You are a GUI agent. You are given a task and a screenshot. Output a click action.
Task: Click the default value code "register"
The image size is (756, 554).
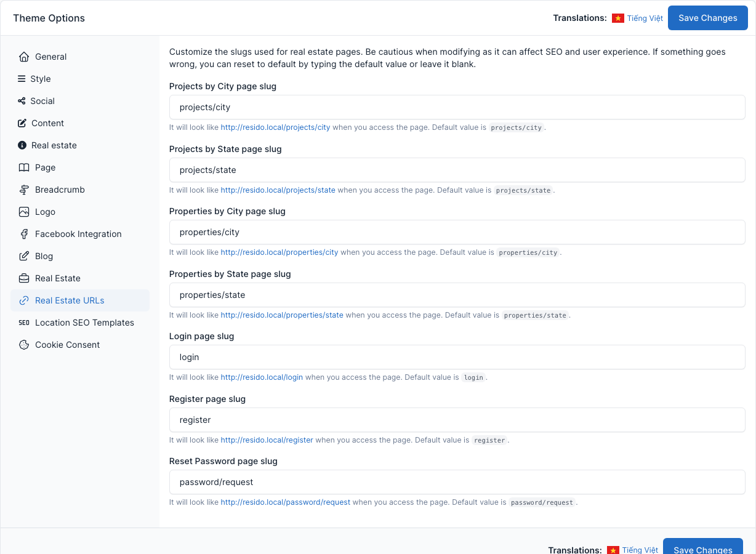[489, 441]
